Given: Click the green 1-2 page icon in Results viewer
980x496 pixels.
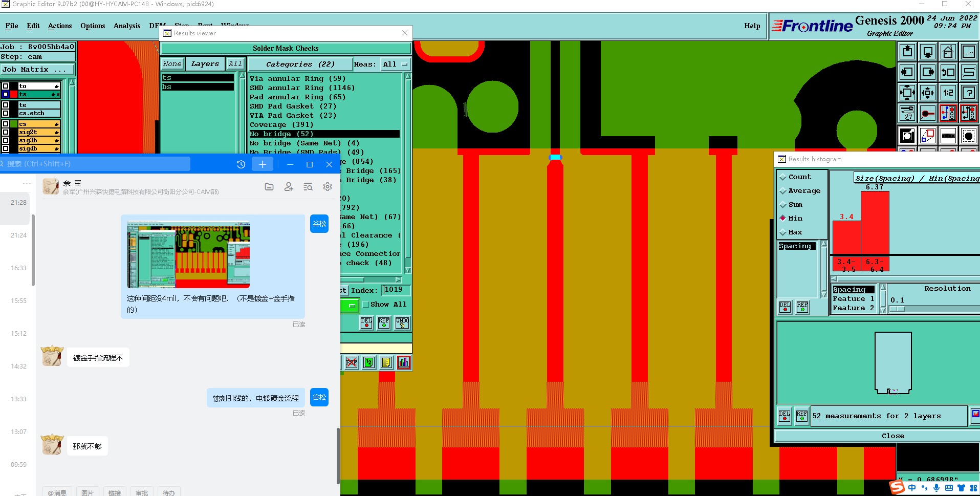Looking at the screenshot, I should 369,362.
